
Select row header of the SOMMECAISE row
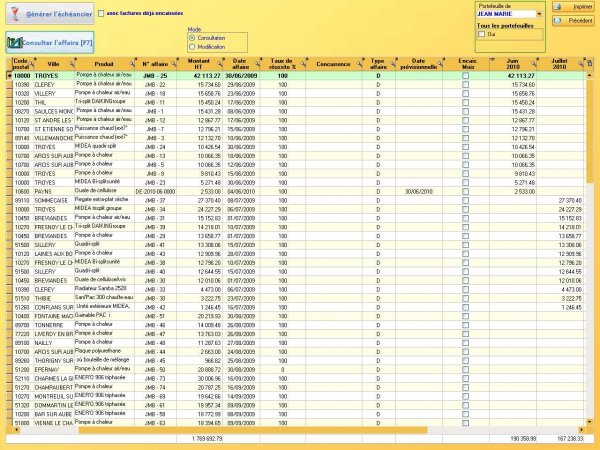(x=9, y=201)
